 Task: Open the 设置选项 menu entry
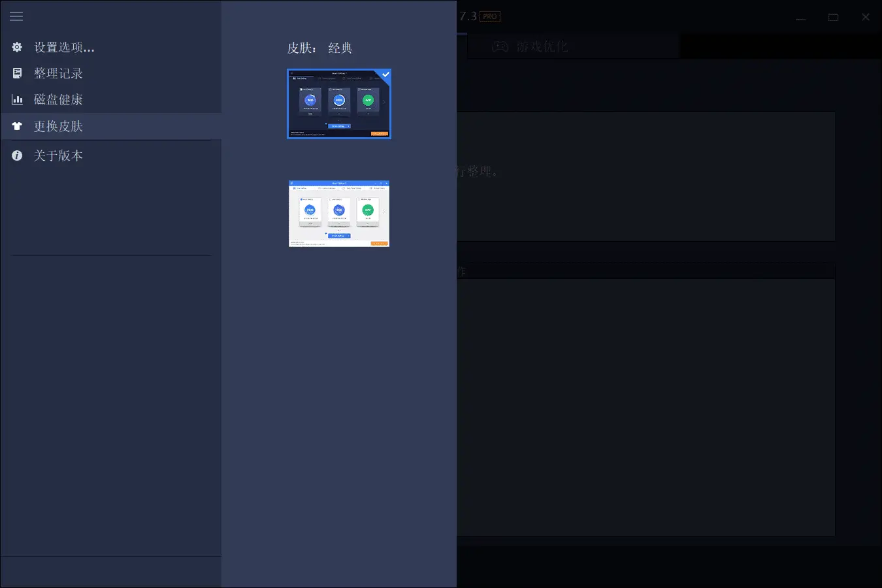[63, 47]
